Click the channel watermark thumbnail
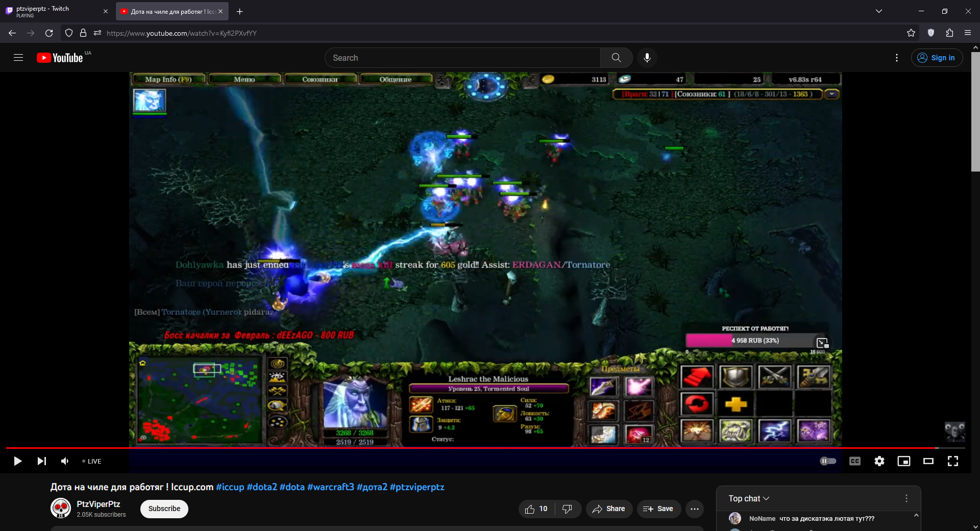Image resolution: width=980 pixels, height=531 pixels. 954,431
